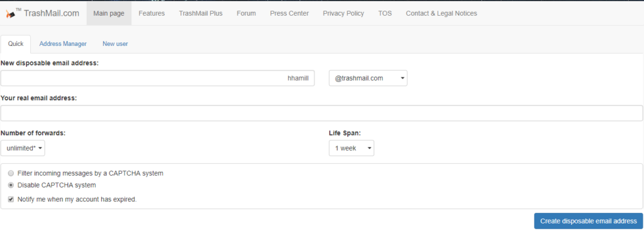Click the TrashMail.com logo icon
Image resolution: width=644 pixels, height=238 pixels.
(10, 14)
